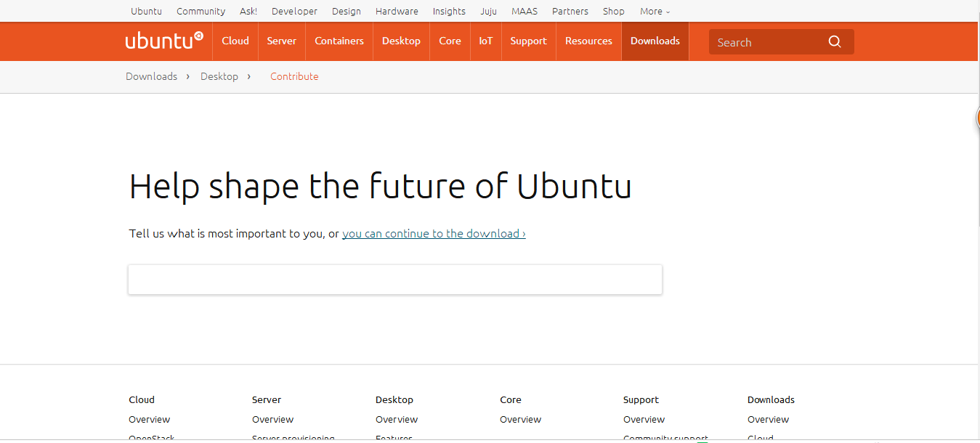This screenshot has height=443, width=980.
Task: Open Overview under the Desktop footer column
Action: point(397,419)
